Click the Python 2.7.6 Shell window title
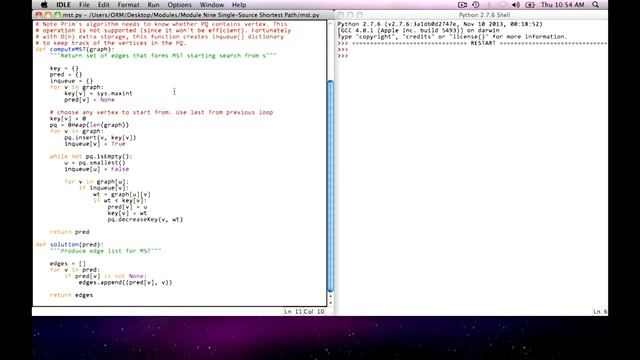The width and height of the screenshot is (640, 360). (x=484, y=15)
